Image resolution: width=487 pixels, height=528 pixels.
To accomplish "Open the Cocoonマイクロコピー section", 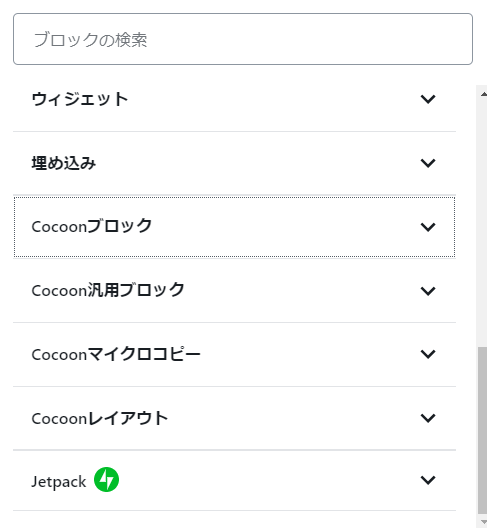I will 116,354.
